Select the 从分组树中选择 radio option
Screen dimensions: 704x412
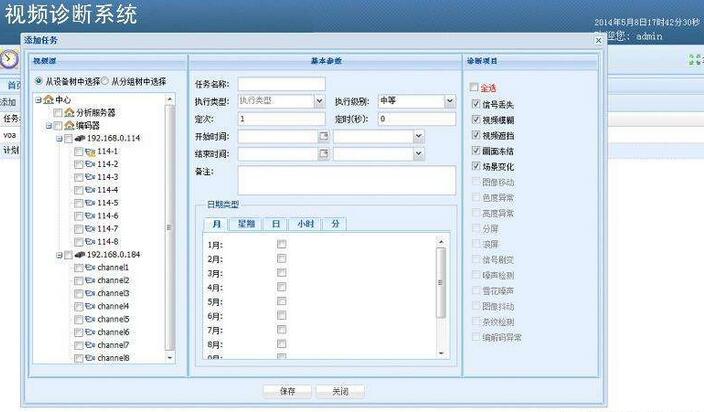(x=105, y=81)
